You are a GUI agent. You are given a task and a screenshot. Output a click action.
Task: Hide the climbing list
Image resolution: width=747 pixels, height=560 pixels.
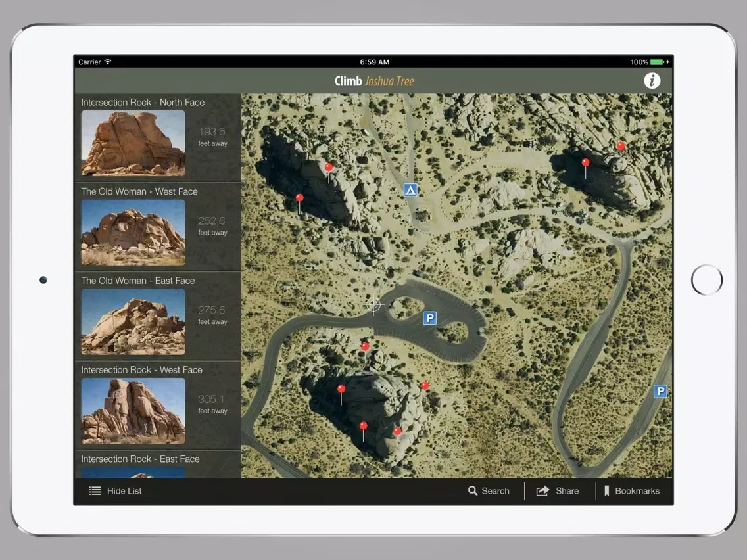(115, 491)
